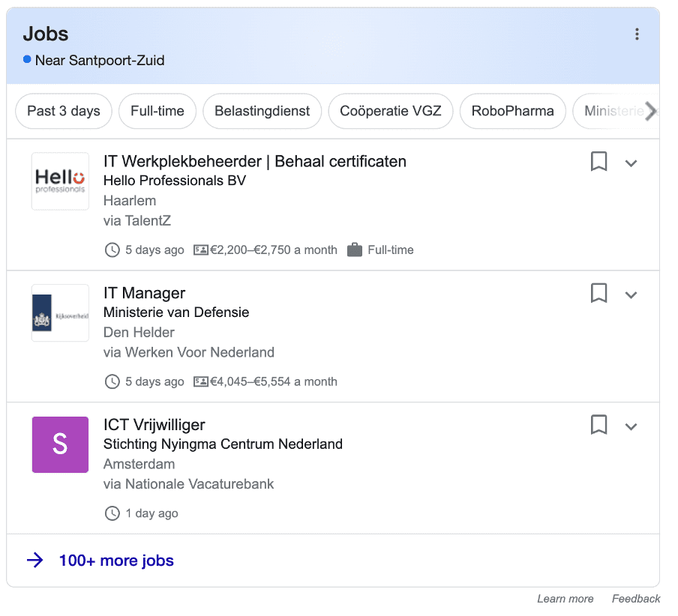678x616 pixels.
Task: Select the RoboPharma filter chip
Action: coord(512,111)
